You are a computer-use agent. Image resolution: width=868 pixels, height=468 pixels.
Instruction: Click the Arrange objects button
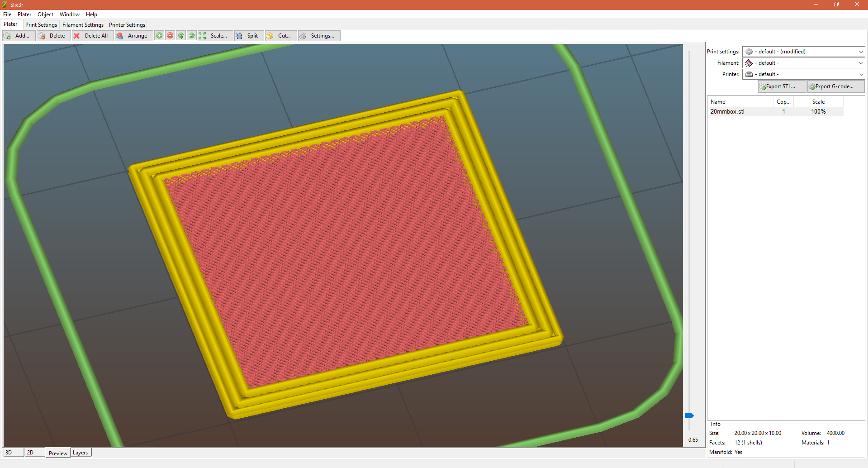tap(134, 36)
